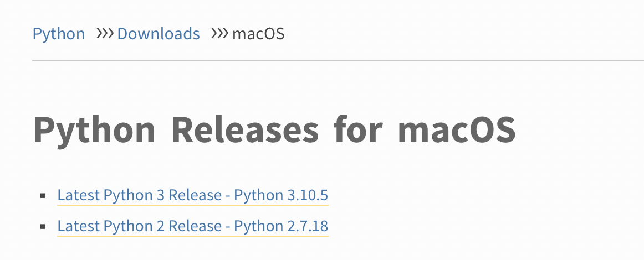Click the yellow underline beneath Python 2 link
This screenshot has height=260, width=644.
click(x=193, y=236)
